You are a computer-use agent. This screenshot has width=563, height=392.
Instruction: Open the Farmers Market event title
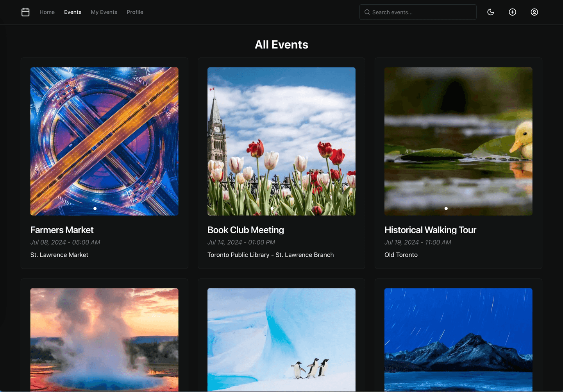pyautogui.click(x=62, y=230)
